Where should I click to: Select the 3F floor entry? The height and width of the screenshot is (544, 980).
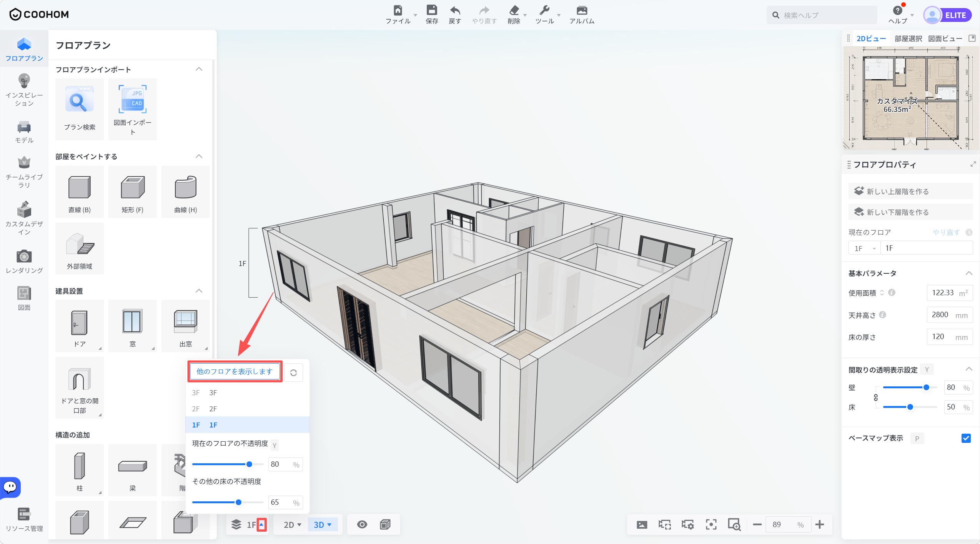[248, 393]
